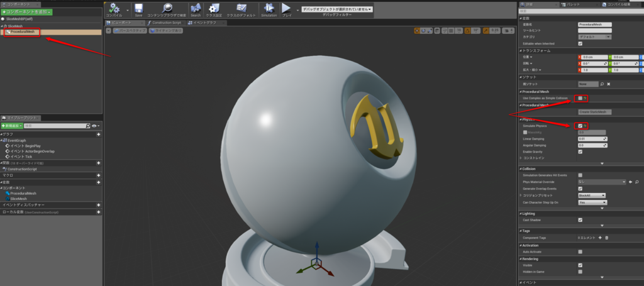Open play options dropdown arrow
This screenshot has height=286, width=644.
pos(297,9)
